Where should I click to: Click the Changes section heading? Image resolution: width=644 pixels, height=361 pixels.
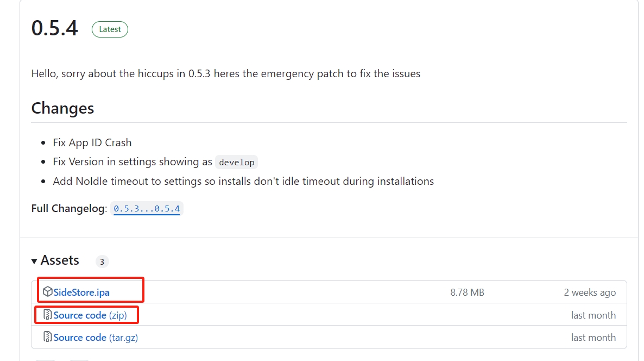coord(62,108)
